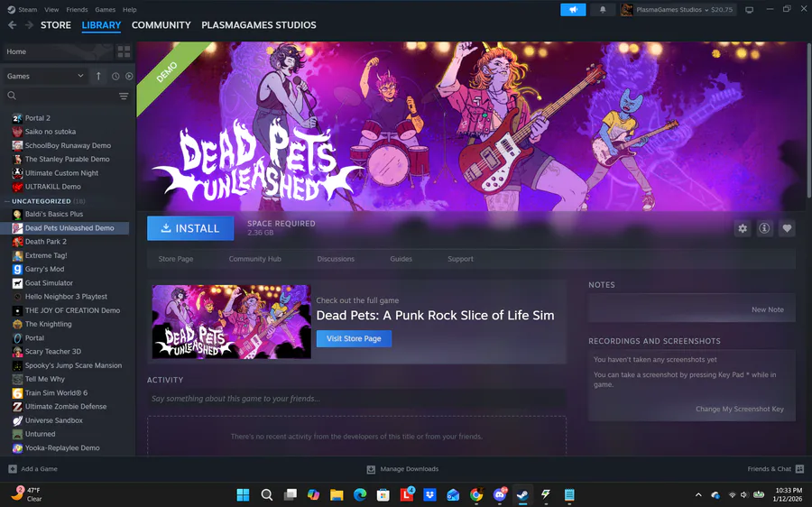Viewport: 812px width, 507px height.
Task: Open the advanced filter settings icon
Action: [x=124, y=96]
